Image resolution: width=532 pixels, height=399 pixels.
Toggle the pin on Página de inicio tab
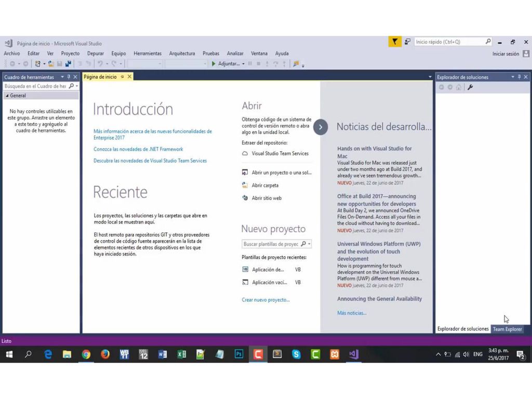coord(123,77)
